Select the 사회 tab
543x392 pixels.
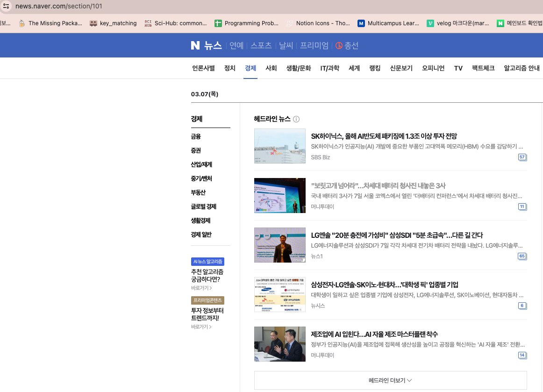pyautogui.click(x=271, y=68)
